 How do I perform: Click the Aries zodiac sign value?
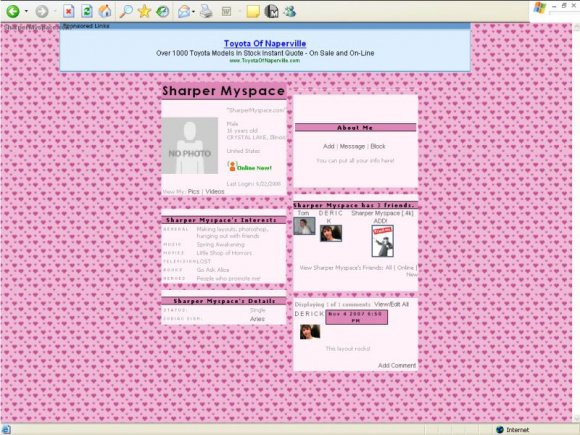point(257,319)
